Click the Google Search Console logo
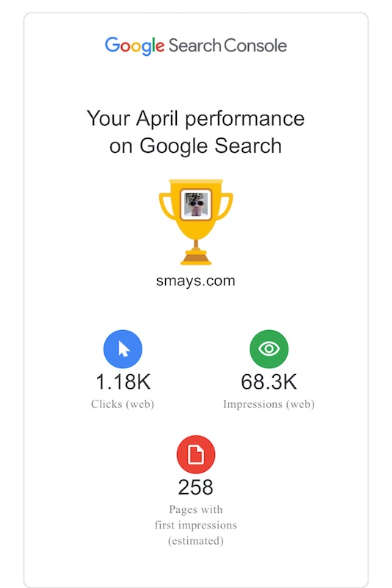 tap(195, 46)
